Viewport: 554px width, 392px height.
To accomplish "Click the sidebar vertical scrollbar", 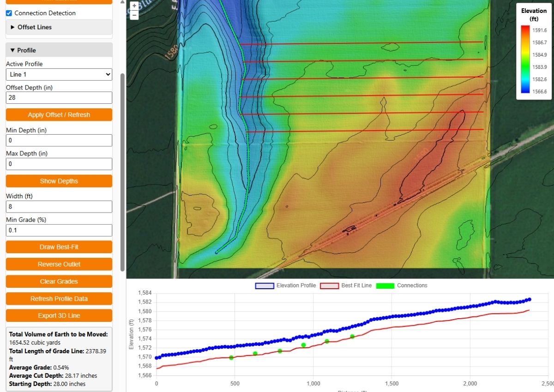I will point(122,171).
